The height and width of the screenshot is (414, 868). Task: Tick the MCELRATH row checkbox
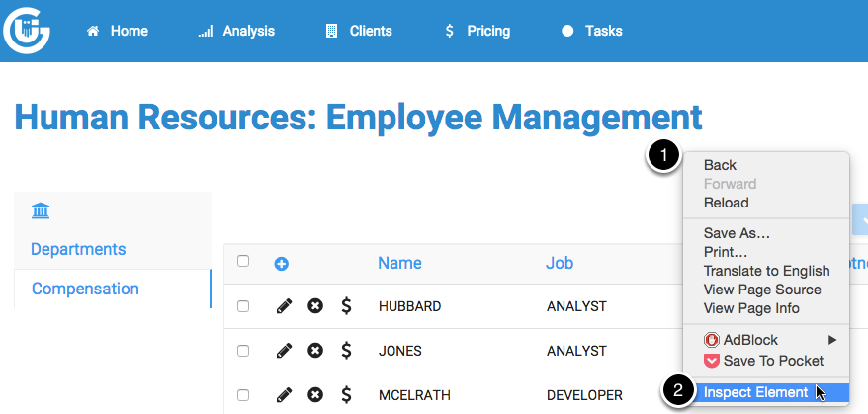[243, 395]
